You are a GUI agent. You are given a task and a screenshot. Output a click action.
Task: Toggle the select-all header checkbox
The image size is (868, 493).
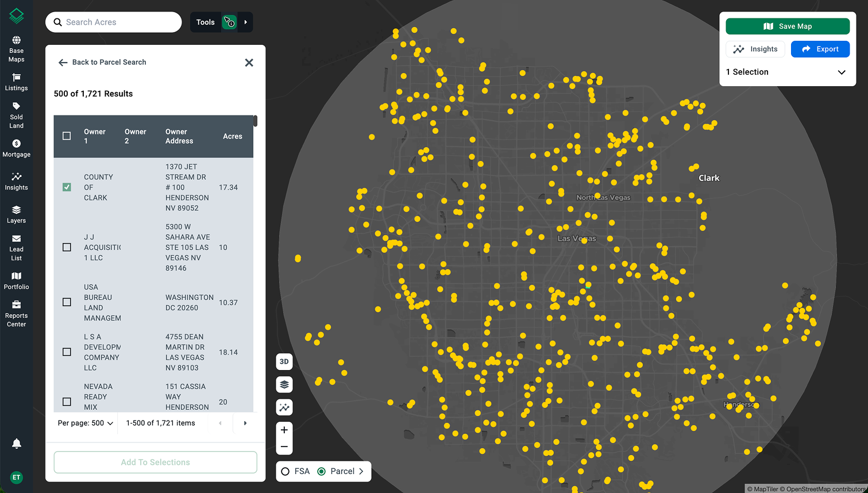pyautogui.click(x=67, y=136)
